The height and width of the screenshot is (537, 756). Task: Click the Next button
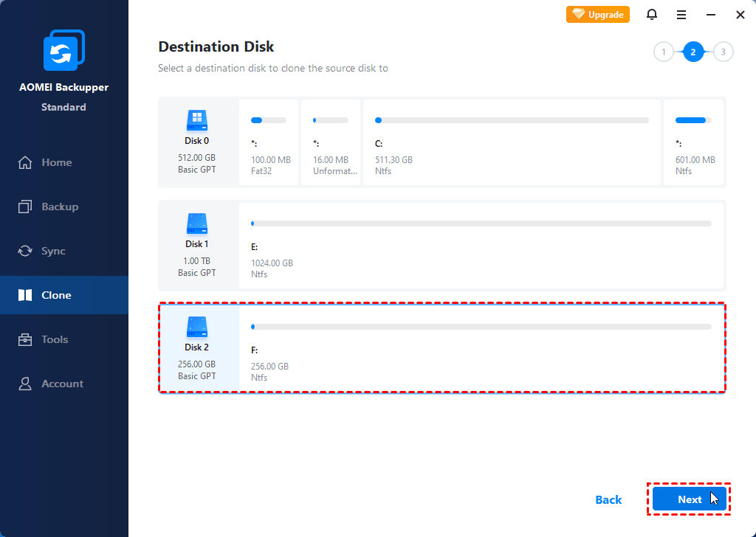pyautogui.click(x=690, y=499)
